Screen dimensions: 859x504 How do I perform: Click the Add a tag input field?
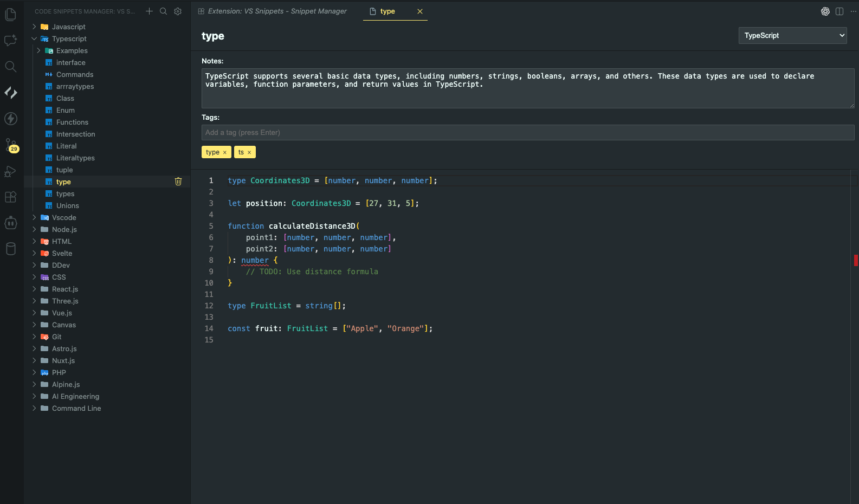click(x=527, y=133)
